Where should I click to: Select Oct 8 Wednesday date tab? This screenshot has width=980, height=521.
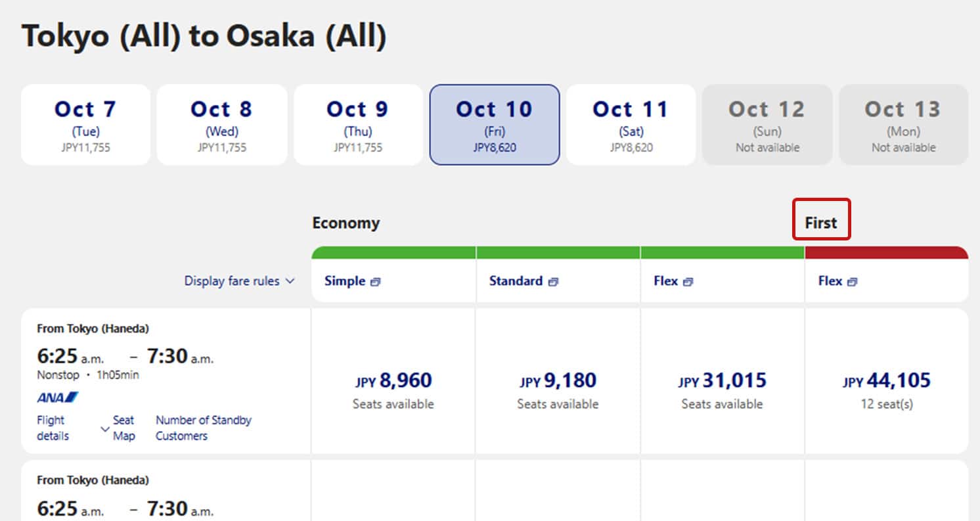pos(222,125)
